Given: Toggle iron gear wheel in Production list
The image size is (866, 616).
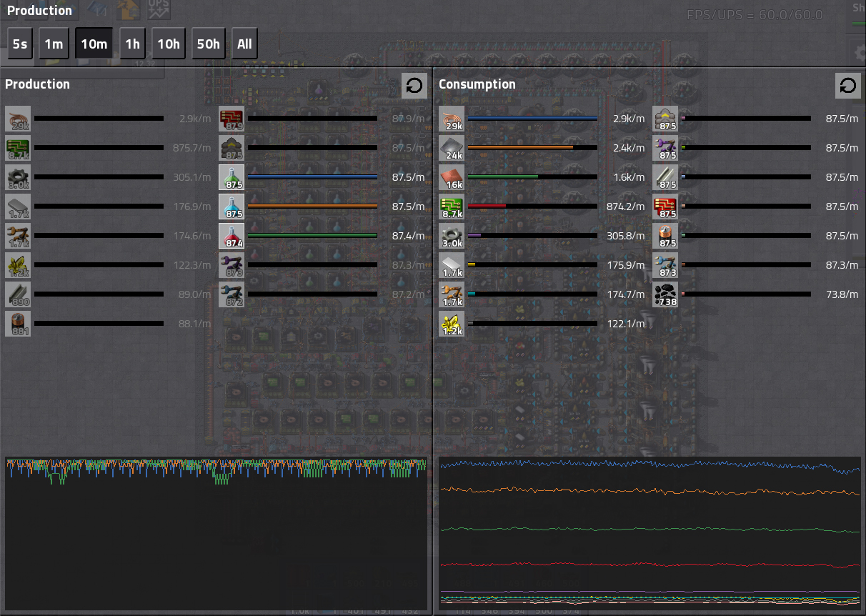Looking at the screenshot, I should tap(18, 177).
